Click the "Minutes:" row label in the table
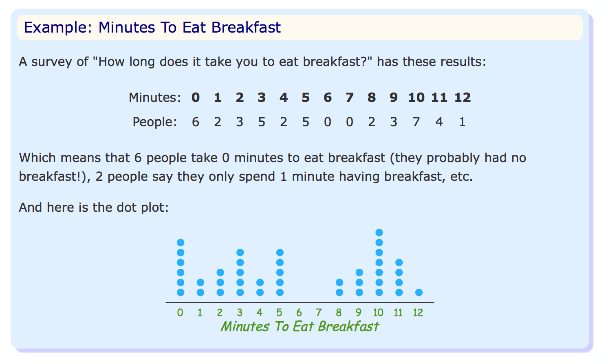608x364 pixels. point(154,98)
